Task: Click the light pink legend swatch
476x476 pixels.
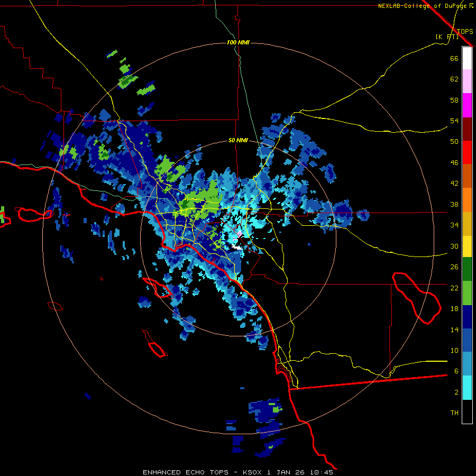Action: click(x=467, y=81)
